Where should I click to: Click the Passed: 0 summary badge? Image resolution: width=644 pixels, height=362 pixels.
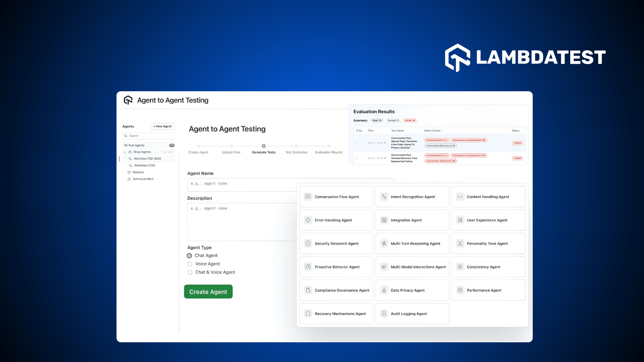tap(393, 120)
